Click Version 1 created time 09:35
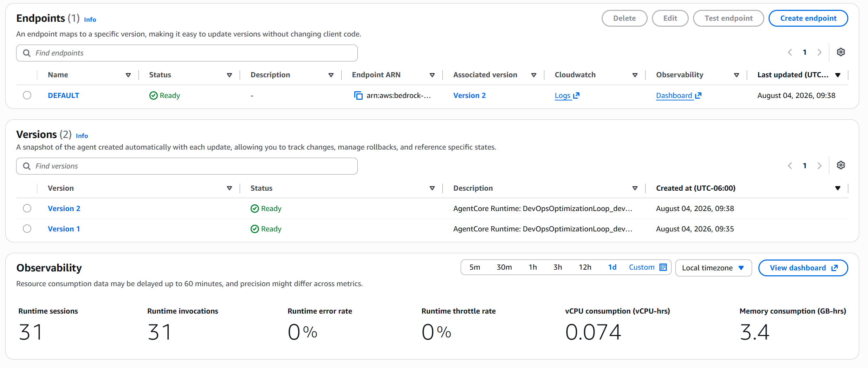This screenshot has width=868, height=368. click(x=695, y=229)
